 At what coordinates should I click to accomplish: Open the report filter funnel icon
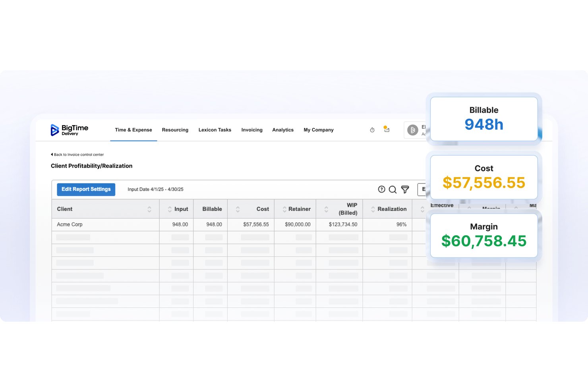coord(405,189)
